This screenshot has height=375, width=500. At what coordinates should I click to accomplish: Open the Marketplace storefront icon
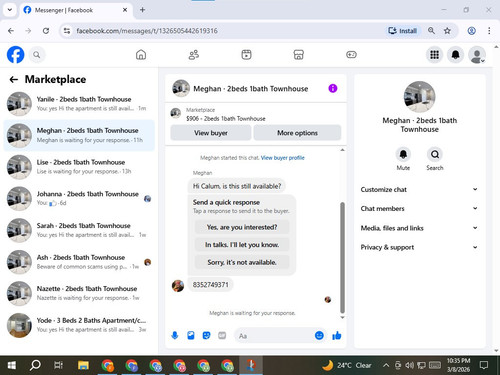(x=298, y=55)
